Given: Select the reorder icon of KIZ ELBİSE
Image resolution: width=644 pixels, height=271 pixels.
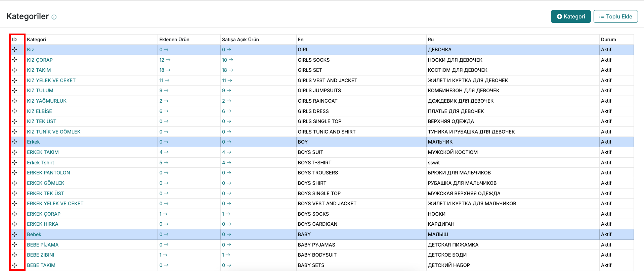Looking at the screenshot, I should coord(15,111).
